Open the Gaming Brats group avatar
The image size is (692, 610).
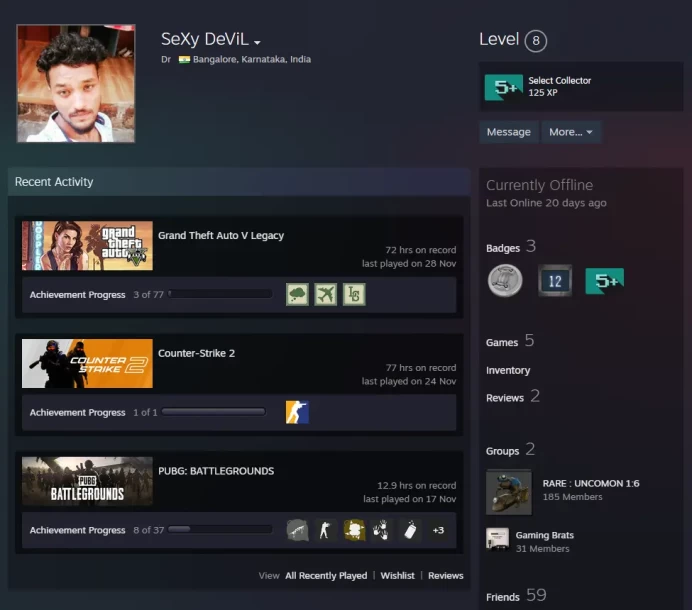pos(497,539)
